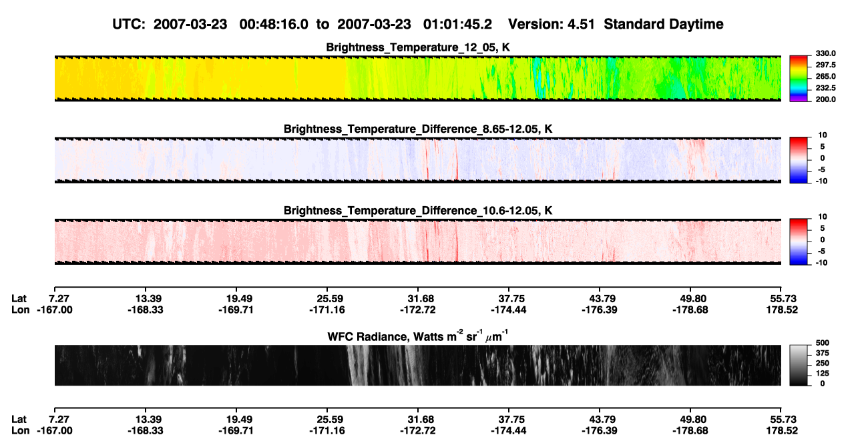The width and height of the screenshot is (868, 445).
Task: Click longitude -168.33 under the WFC Radiance image
Action: [145, 431]
